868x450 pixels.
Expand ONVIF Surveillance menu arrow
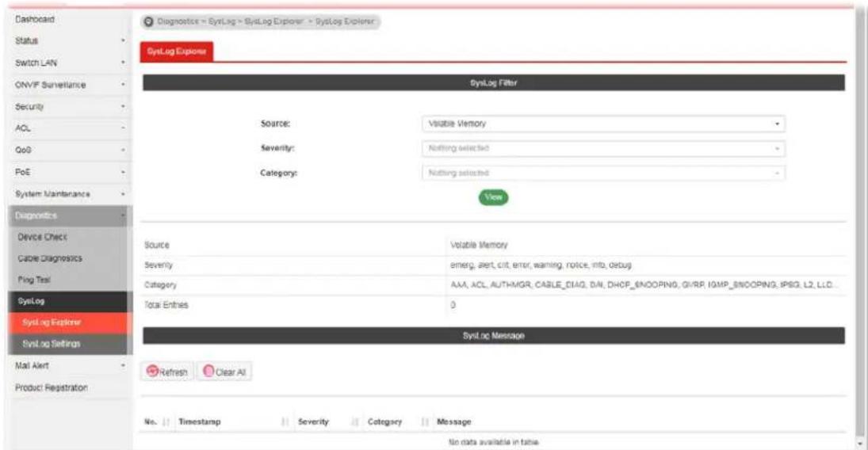click(122, 85)
